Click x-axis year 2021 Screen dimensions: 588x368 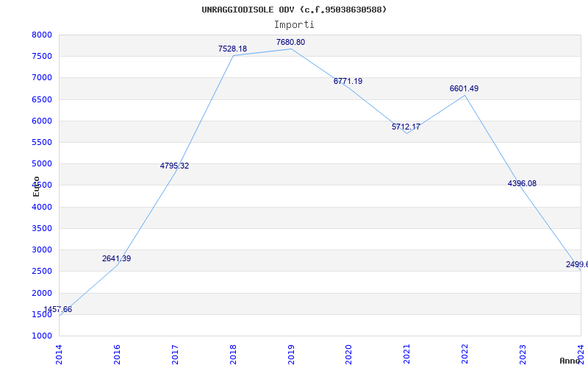(407, 354)
